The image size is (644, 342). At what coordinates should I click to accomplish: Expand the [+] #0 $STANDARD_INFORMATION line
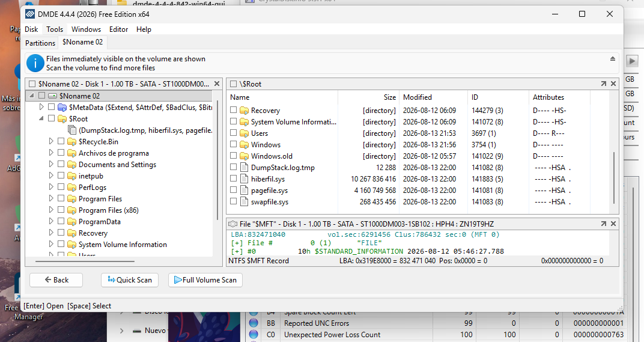click(237, 251)
